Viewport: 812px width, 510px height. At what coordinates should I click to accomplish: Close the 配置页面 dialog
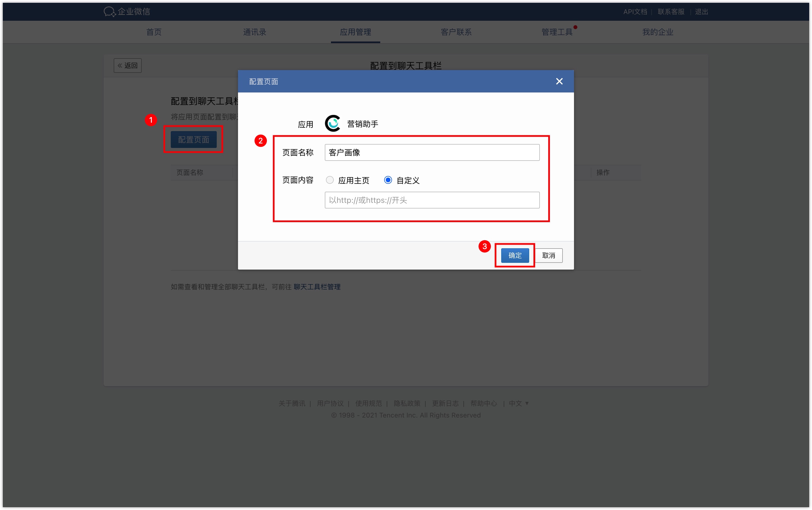tap(559, 81)
